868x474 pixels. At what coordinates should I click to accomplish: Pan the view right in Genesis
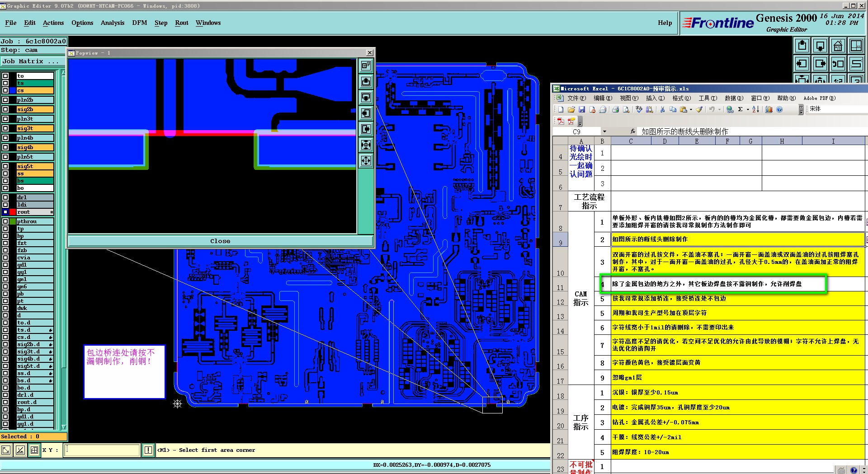pos(821,64)
